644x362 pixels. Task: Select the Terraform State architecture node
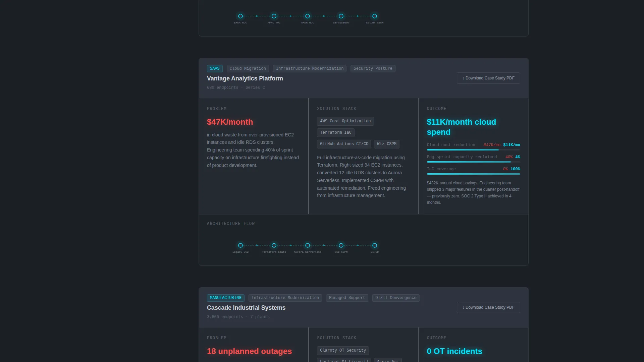pyautogui.click(x=274, y=245)
